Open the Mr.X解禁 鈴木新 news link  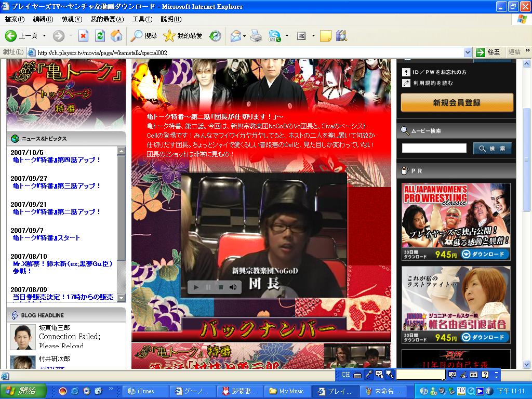[x=62, y=268]
